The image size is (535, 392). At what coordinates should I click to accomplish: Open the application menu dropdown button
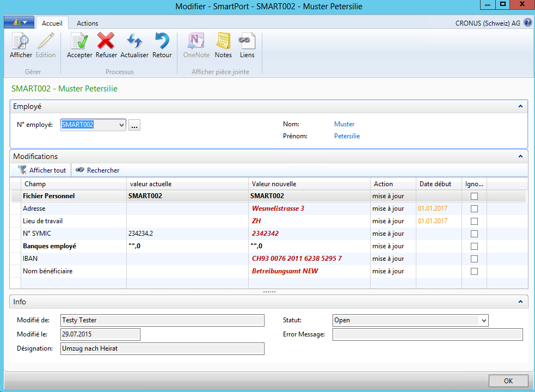(19, 22)
